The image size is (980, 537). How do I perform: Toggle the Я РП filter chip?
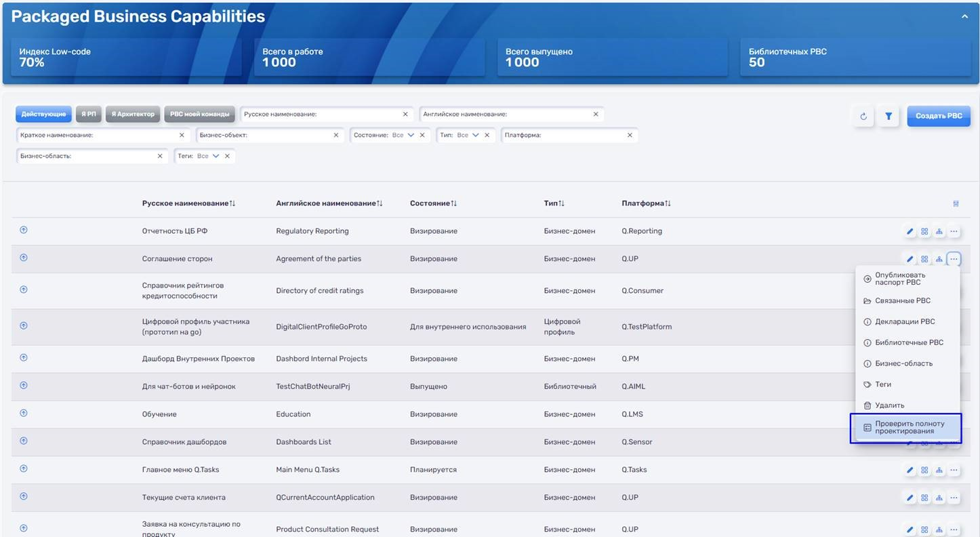[89, 114]
